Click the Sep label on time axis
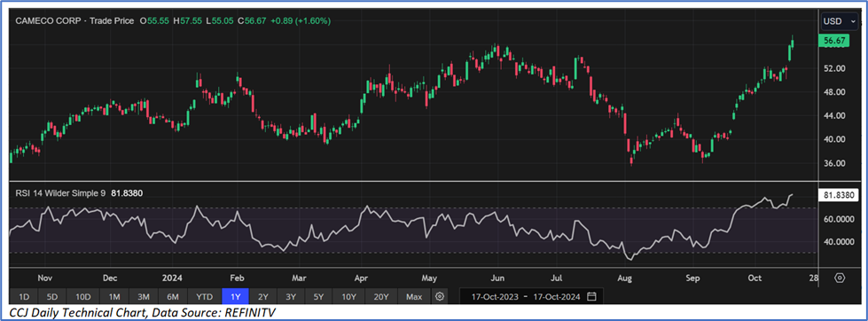The image size is (868, 321). coord(692,278)
